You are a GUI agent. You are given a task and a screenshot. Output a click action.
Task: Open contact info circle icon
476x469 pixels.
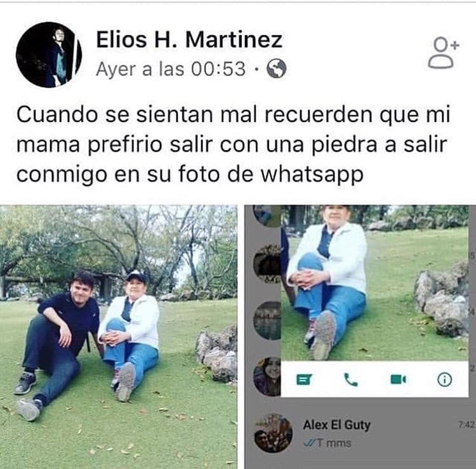pos(444,380)
